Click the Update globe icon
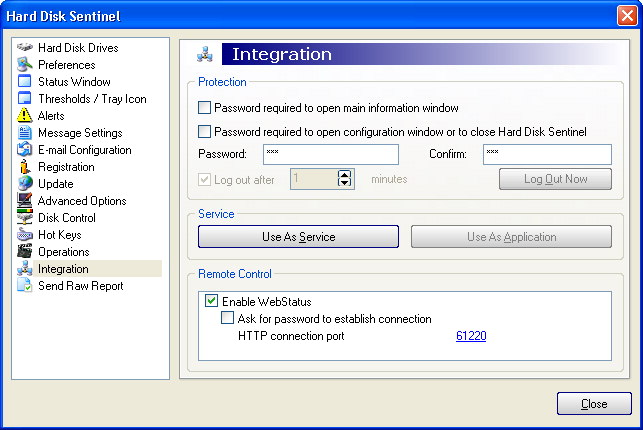643x430 pixels. point(25,183)
